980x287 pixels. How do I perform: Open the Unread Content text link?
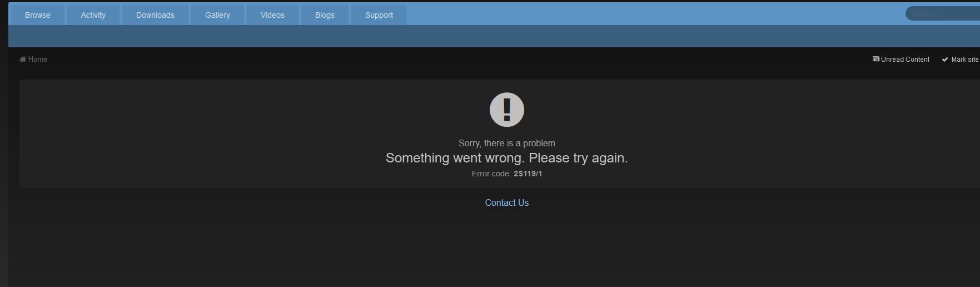click(x=905, y=60)
